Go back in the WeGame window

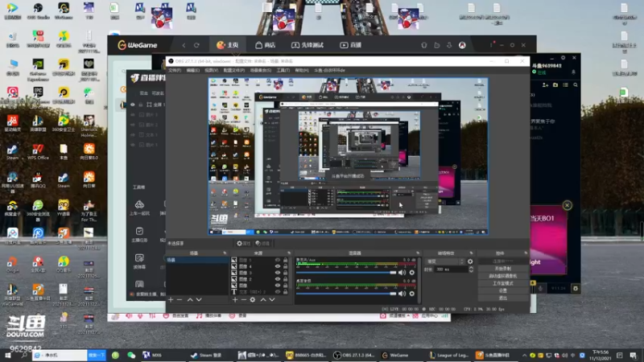click(x=184, y=45)
